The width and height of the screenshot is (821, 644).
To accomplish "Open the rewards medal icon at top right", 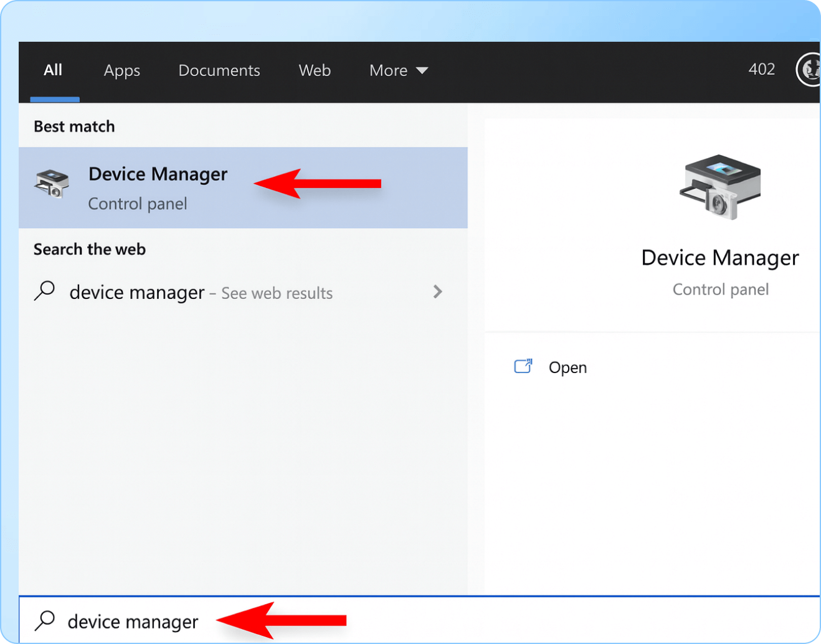I will pyautogui.click(x=810, y=69).
